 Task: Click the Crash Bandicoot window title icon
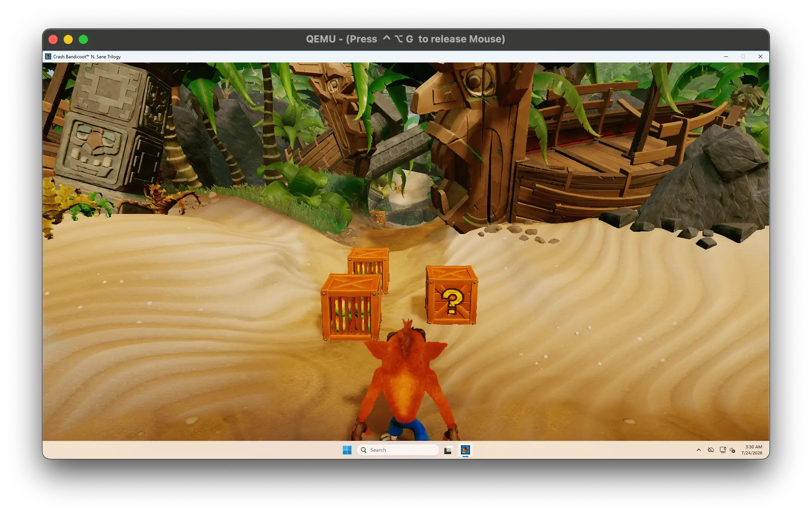48,57
